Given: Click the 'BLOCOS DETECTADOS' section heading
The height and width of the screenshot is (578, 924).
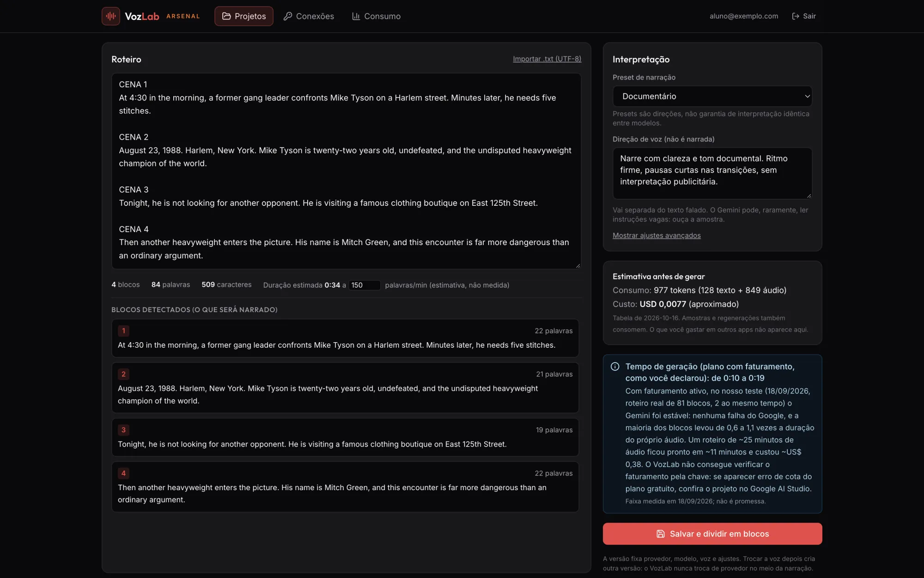Looking at the screenshot, I should click(194, 309).
